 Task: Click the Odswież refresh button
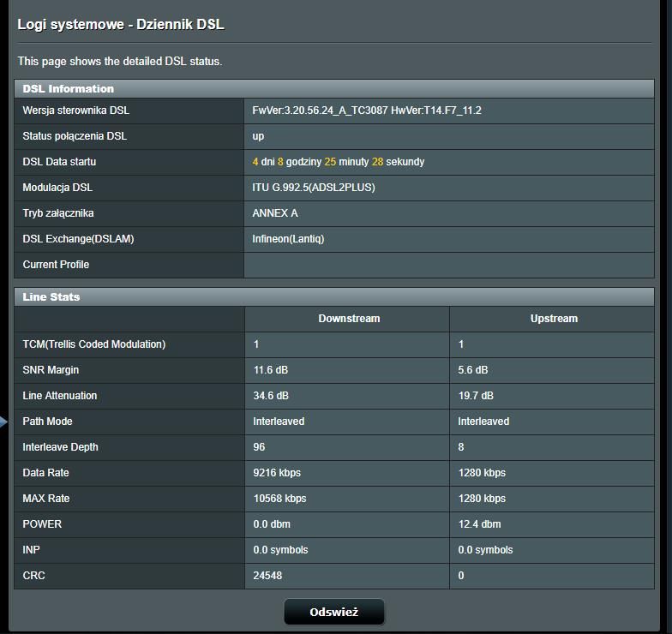333,612
